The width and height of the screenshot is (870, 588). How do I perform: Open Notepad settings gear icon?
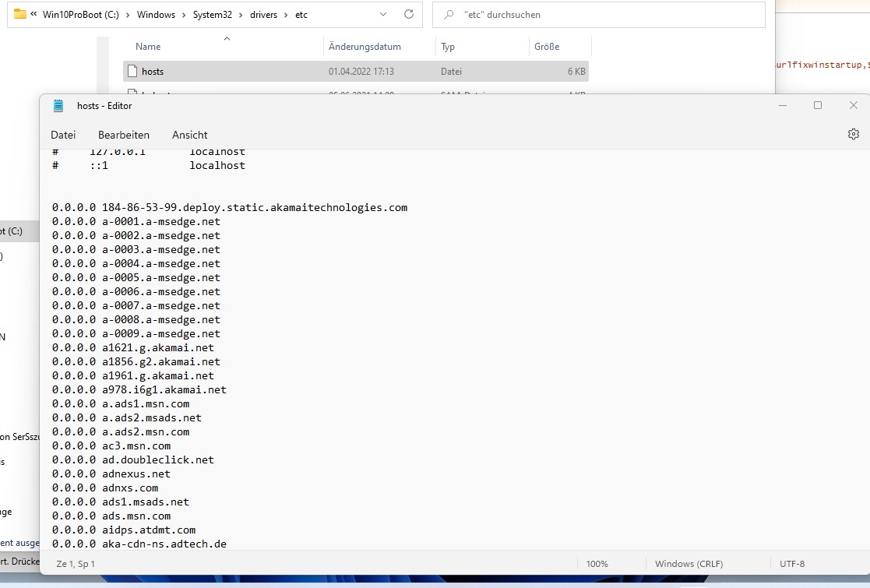[x=854, y=134]
